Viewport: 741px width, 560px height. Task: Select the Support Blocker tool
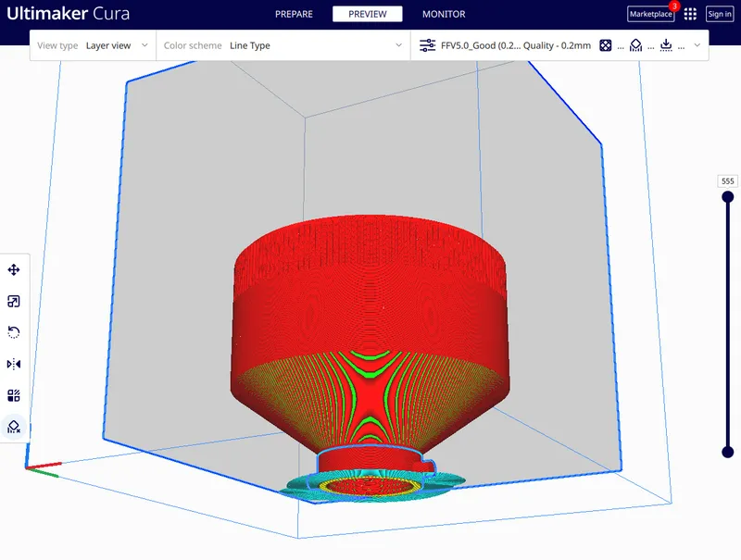point(14,427)
